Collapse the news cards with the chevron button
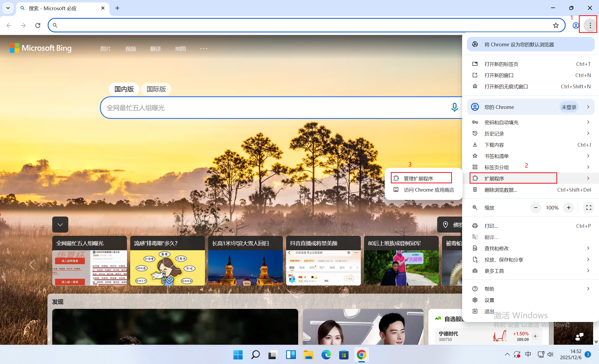 pos(60,224)
